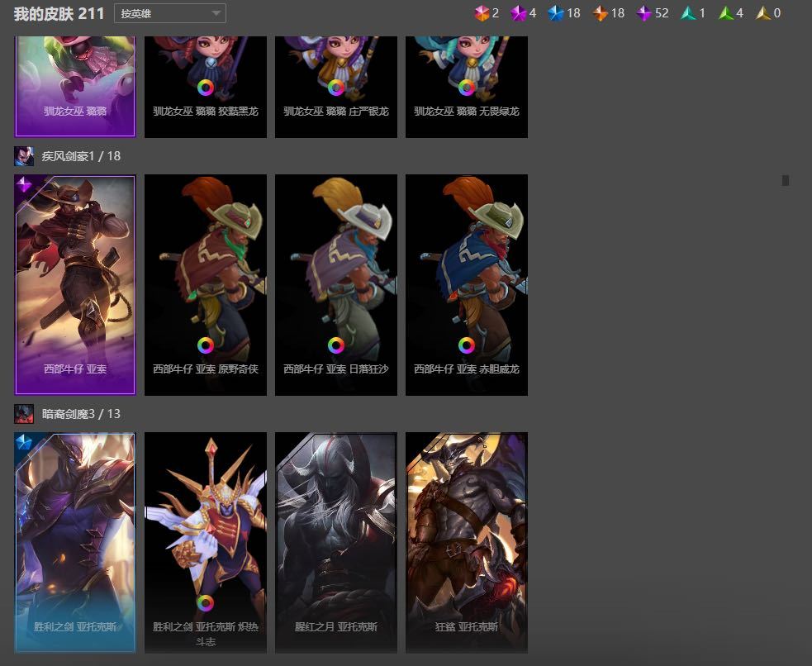Select the 驯龙女巫 璐璐 狡黠黑龙 chroma card
The width and height of the screenshot is (812, 666).
(206, 87)
